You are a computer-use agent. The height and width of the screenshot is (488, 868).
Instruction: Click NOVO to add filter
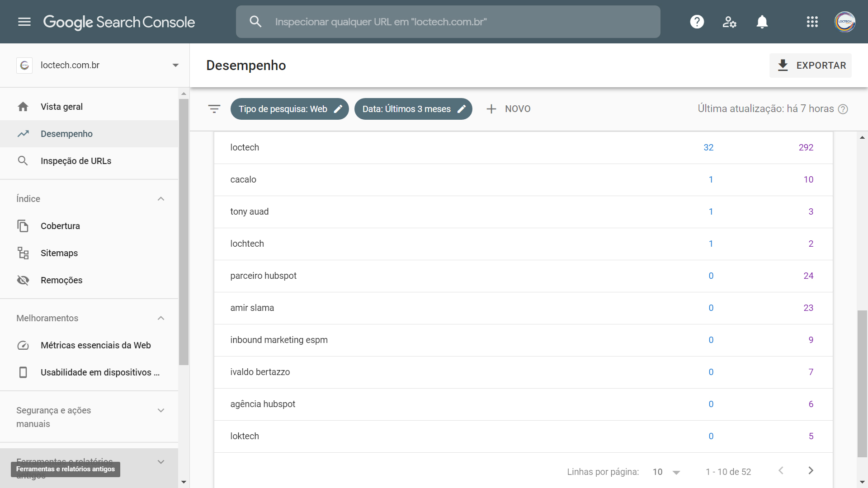tap(508, 109)
